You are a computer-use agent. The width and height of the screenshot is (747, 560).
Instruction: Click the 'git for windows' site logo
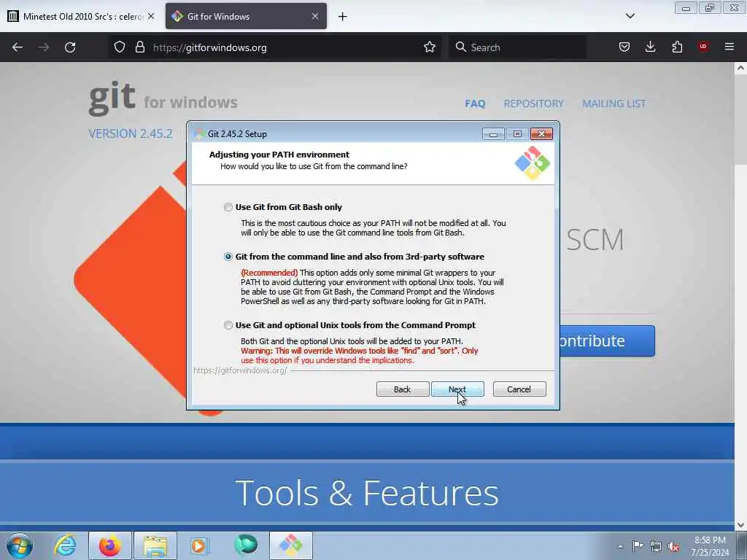(x=163, y=98)
